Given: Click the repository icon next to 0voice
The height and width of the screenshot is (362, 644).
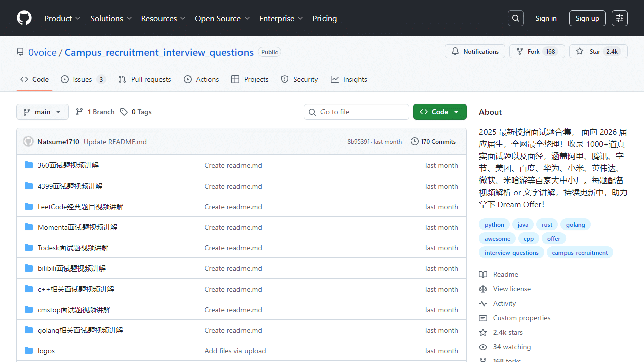Looking at the screenshot, I should coord(20,52).
